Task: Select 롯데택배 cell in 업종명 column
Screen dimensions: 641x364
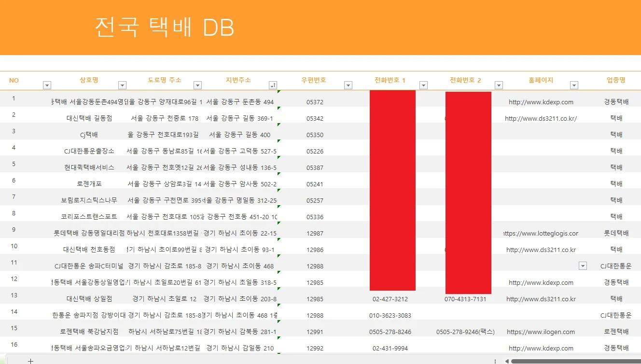Action: pos(616,234)
